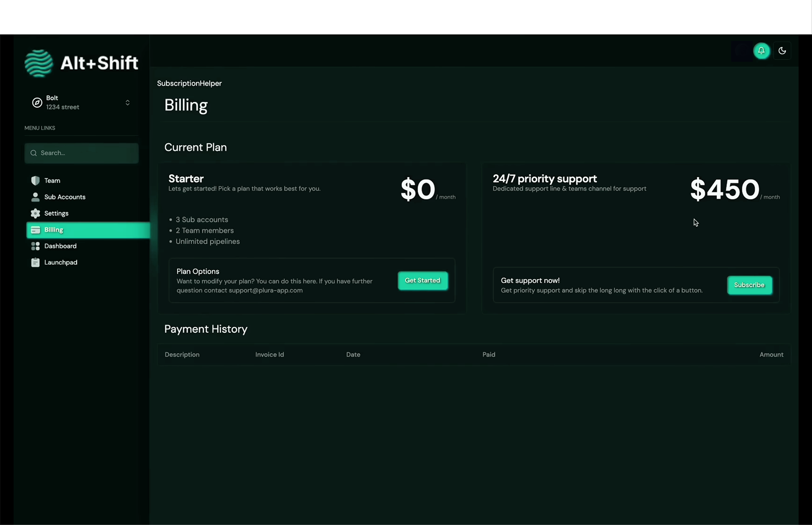Click the Team shield icon
The width and height of the screenshot is (812, 525).
[x=36, y=180]
